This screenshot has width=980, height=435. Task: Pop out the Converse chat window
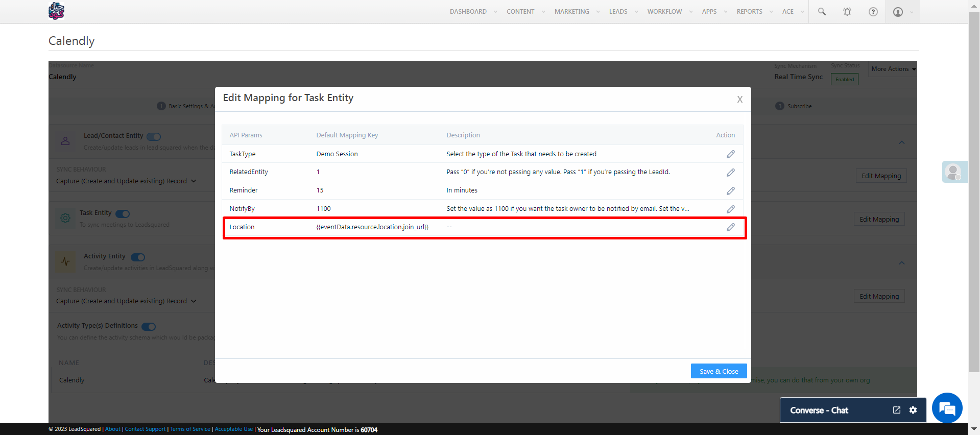pyautogui.click(x=897, y=410)
